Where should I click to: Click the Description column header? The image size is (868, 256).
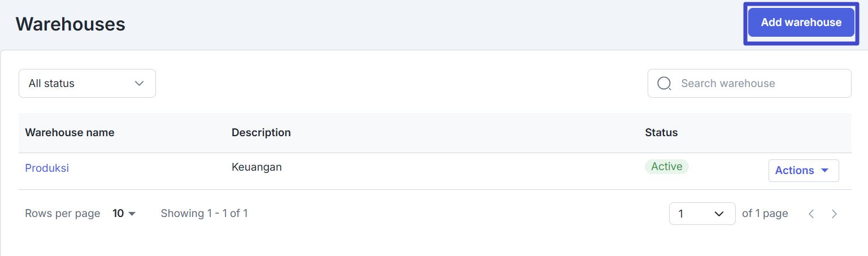tap(261, 133)
